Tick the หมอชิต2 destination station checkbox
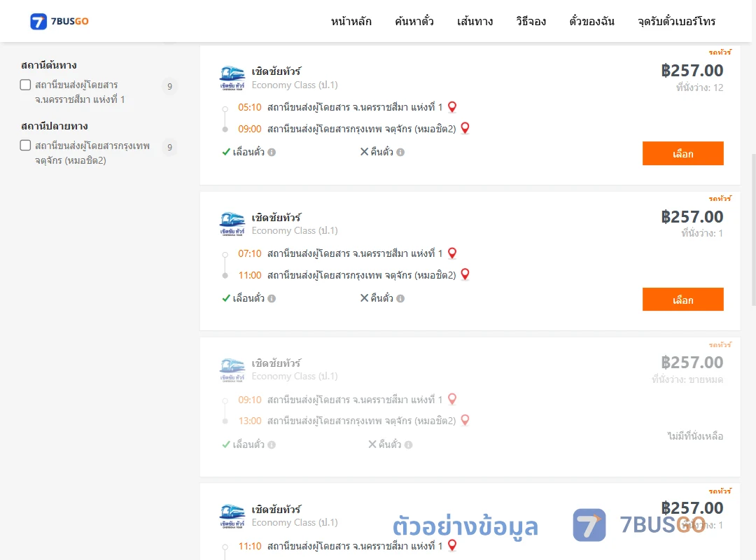Viewport: 756px width, 560px height. click(x=26, y=145)
